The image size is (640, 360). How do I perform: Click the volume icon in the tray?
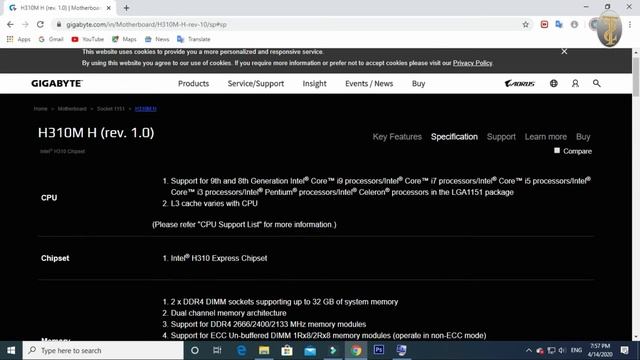click(x=562, y=350)
